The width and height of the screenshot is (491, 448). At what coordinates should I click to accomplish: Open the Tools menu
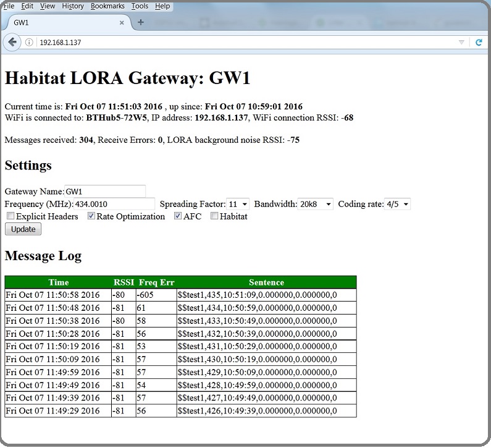(x=140, y=6)
